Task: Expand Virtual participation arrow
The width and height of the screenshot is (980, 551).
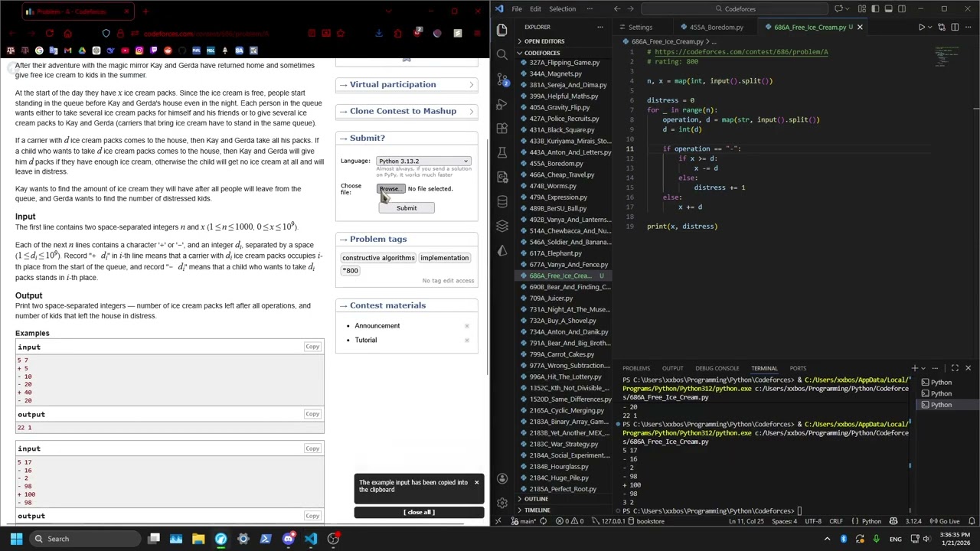Action: (472, 85)
